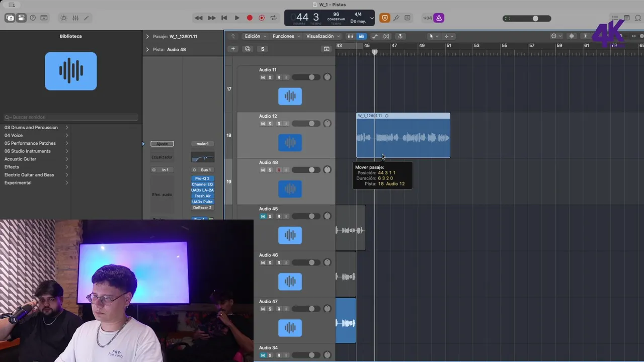644x362 pixels.
Task: Go to beginning of project
Action: coord(224,18)
